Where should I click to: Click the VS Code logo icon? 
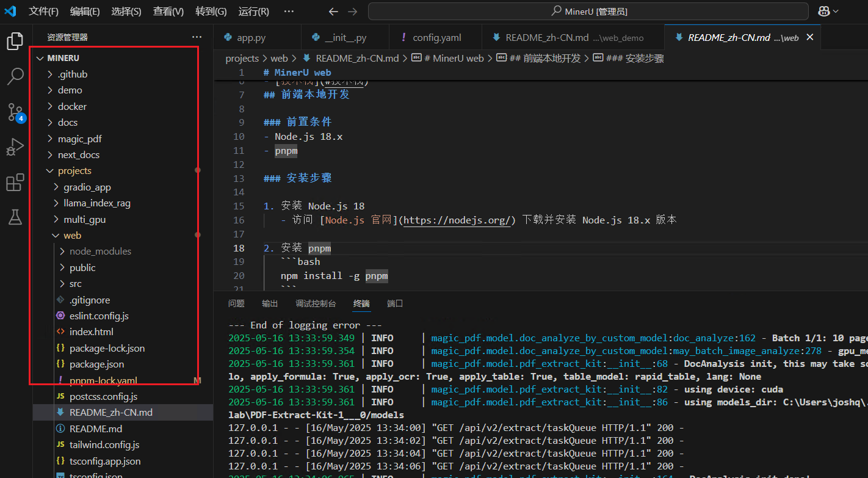pyautogui.click(x=10, y=11)
